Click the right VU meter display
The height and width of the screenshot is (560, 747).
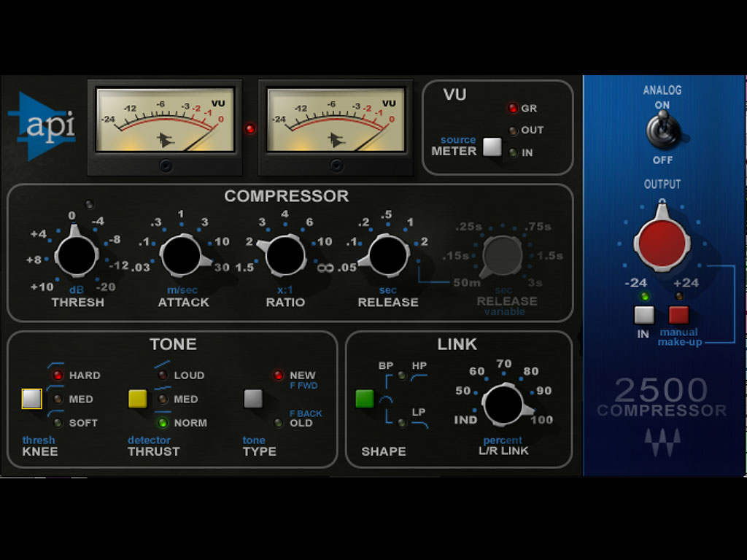coord(336,120)
